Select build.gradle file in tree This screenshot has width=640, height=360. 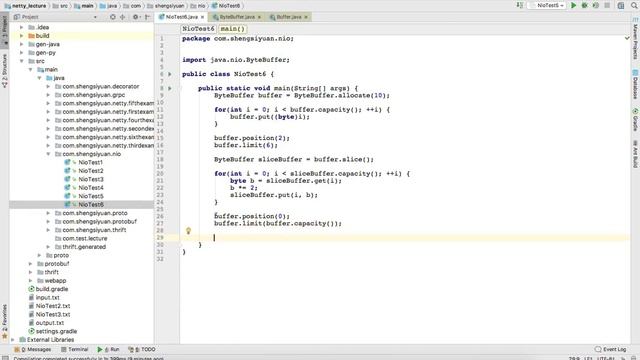point(52,289)
